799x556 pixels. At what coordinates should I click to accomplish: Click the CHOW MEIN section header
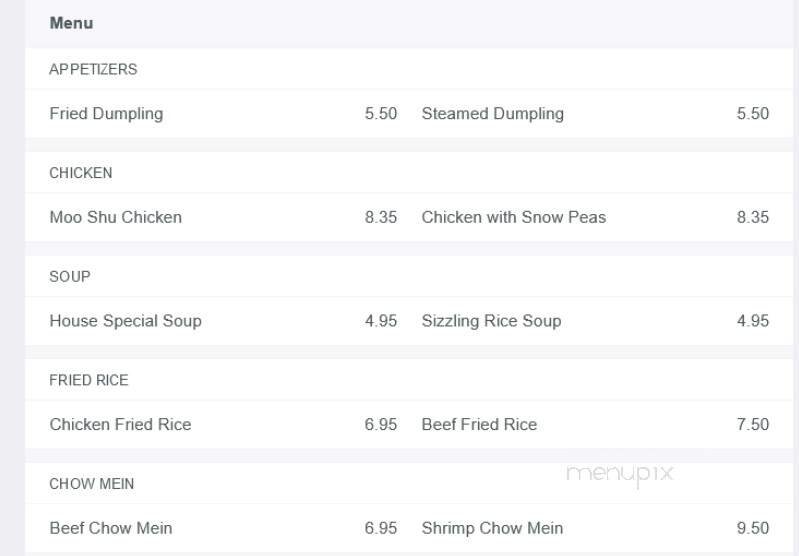(91, 483)
